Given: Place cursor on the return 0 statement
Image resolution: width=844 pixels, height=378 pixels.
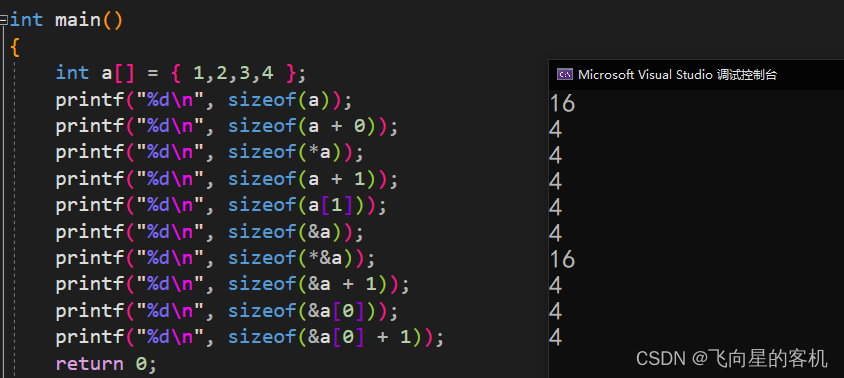Looking at the screenshot, I should tap(106, 363).
